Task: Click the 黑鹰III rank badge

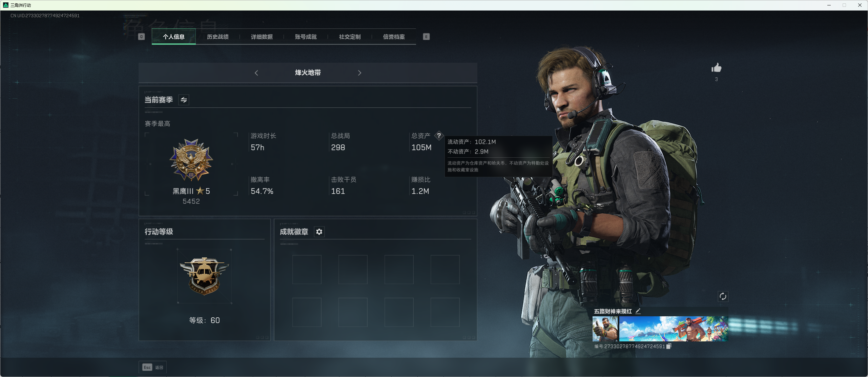Action: [191, 160]
